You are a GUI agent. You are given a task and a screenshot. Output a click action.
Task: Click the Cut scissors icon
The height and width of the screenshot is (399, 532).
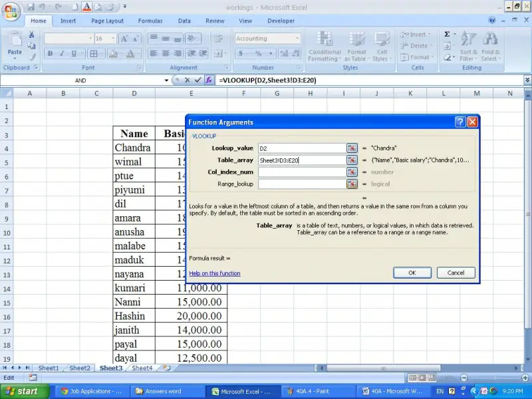pos(31,35)
